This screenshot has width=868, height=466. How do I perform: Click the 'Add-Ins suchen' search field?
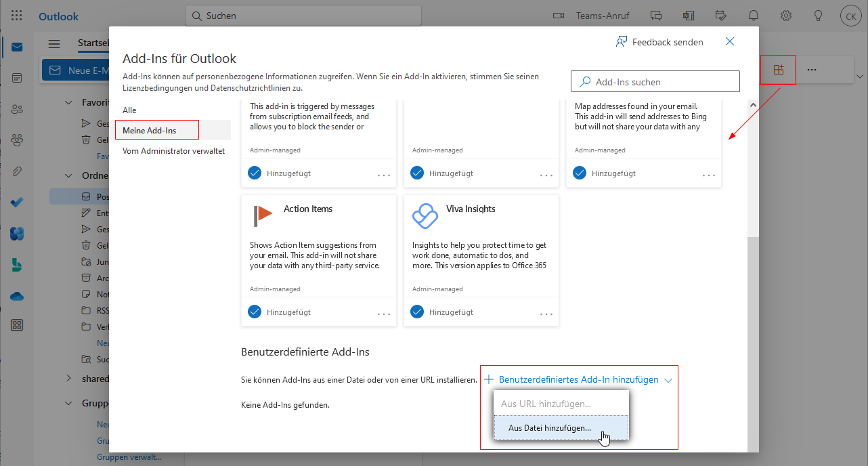655,82
